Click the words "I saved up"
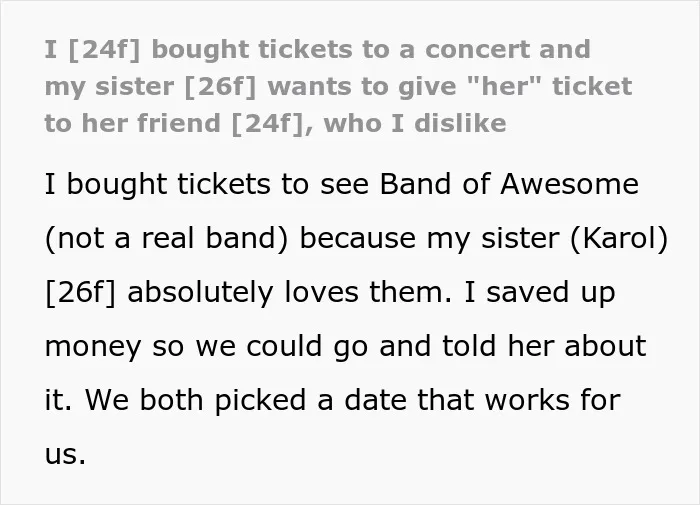The width and height of the screenshot is (700, 505). (540, 292)
